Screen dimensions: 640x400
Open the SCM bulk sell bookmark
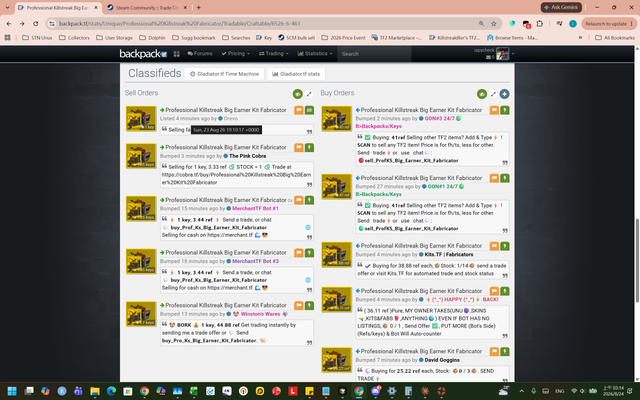pyautogui.click(x=296, y=38)
